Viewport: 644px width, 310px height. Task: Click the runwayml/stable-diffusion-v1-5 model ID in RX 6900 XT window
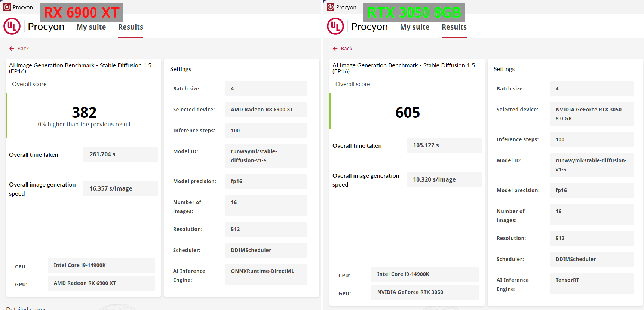266,156
